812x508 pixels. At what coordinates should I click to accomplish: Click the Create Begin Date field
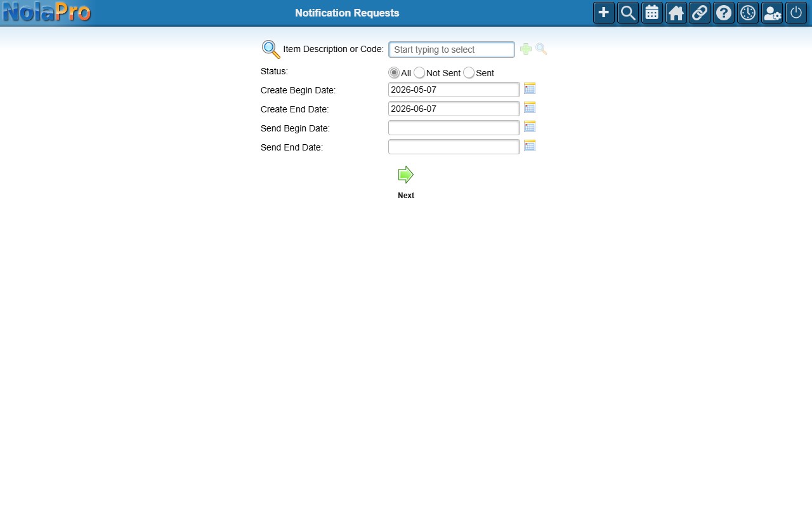(454, 90)
